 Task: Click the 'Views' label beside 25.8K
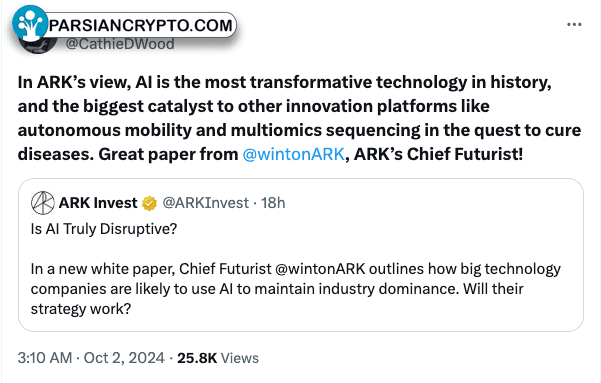point(240,358)
